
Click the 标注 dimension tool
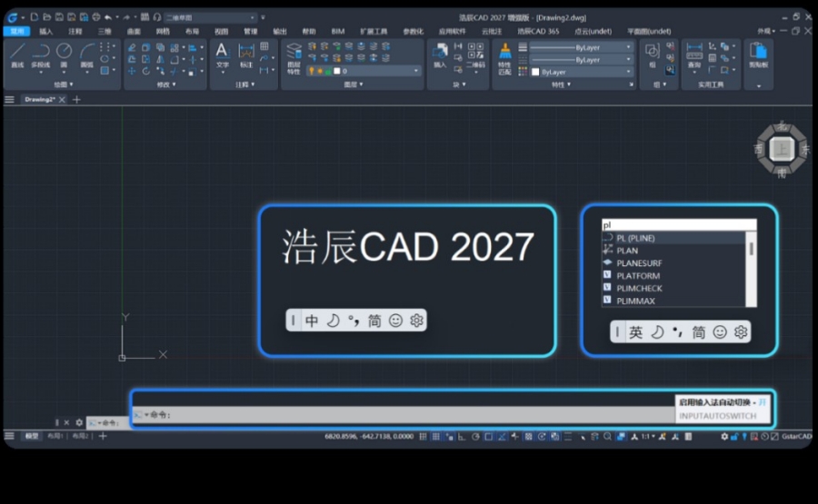pos(245,55)
